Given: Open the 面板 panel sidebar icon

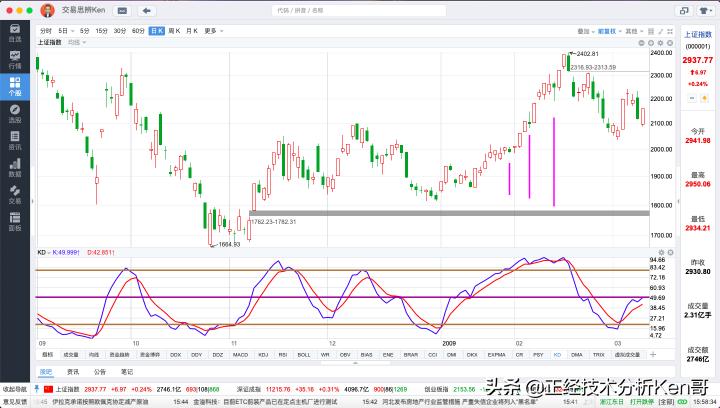Looking at the screenshot, I should 15,222.
